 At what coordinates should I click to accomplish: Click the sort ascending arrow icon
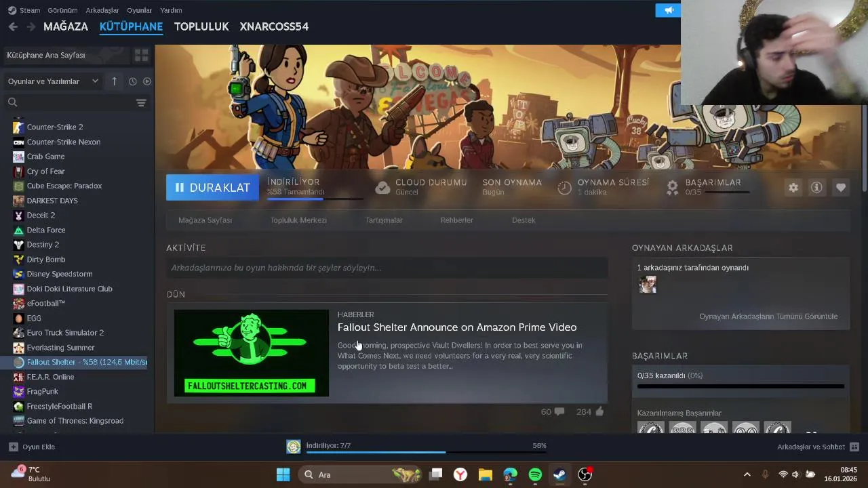[x=114, y=81]
